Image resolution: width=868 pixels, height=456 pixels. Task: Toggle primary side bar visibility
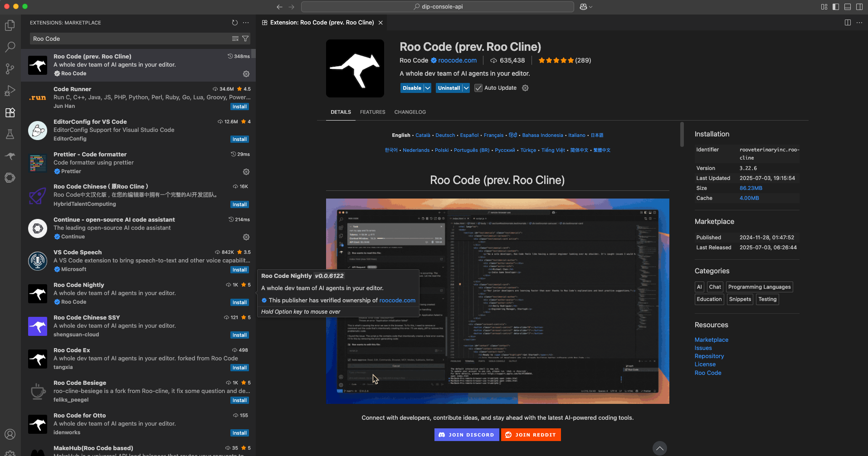point(836,7)
